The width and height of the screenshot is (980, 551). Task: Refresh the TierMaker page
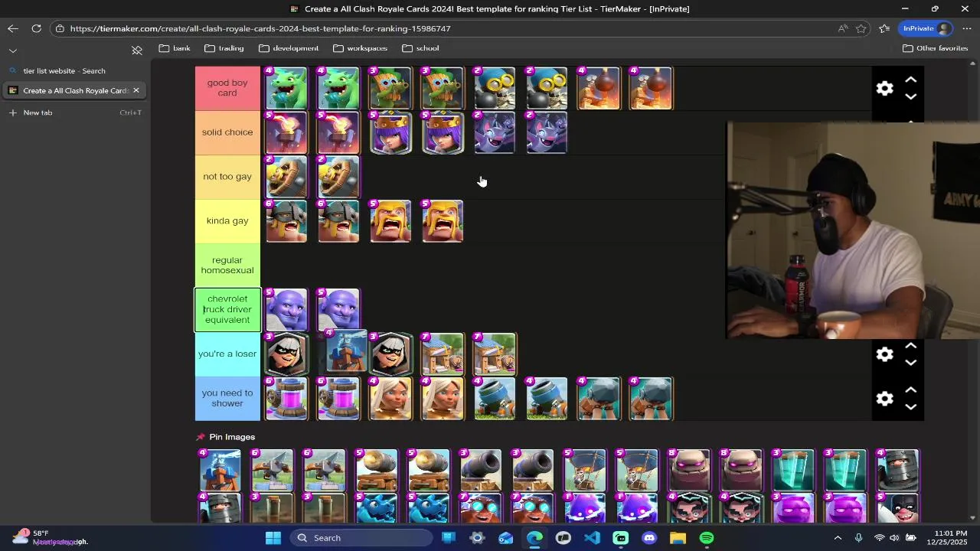tap(36, 28)
